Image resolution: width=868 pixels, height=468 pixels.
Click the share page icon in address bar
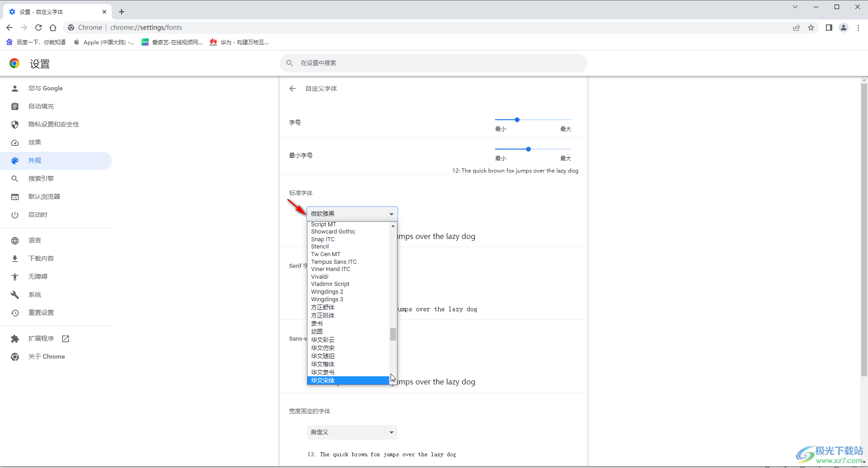[797, 28]
